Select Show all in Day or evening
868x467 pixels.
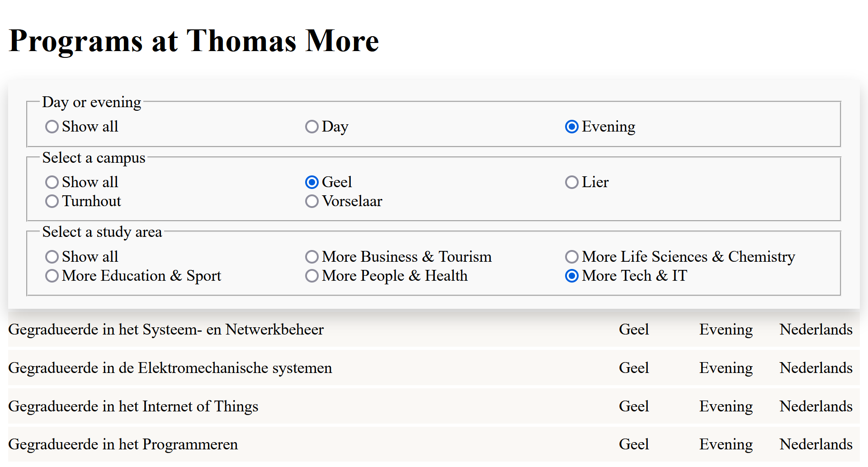pyautogui.click(x=52, y=127)
